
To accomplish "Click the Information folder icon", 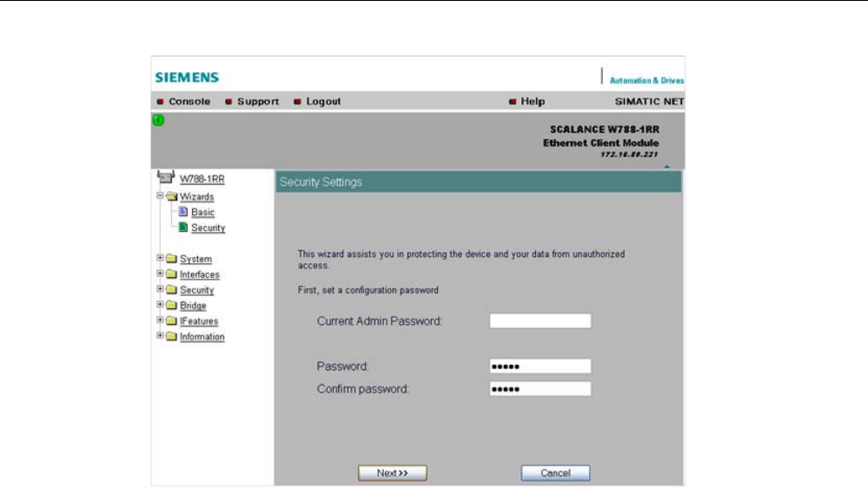I will (x=172, y=336).
